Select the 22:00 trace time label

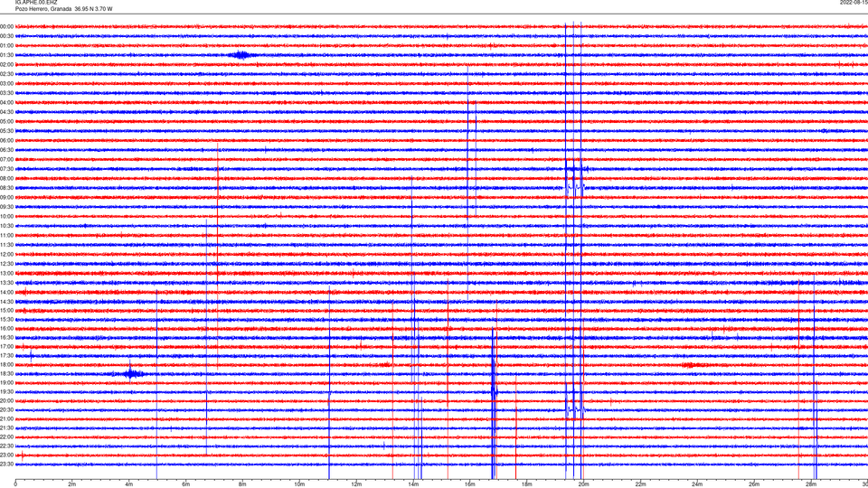(x=7, y=437)
